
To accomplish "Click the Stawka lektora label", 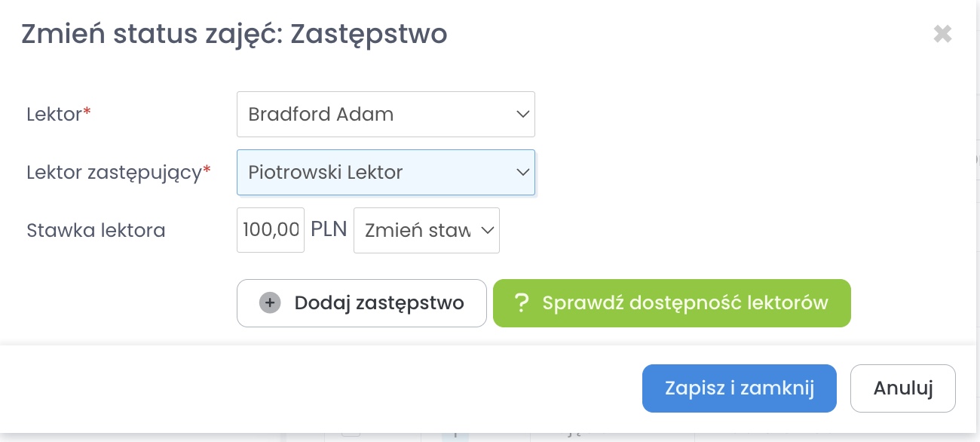I will [96, 230].
